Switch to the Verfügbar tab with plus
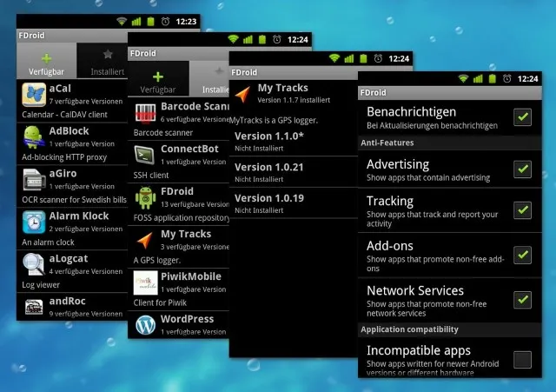The width and height of the screenshot is (556, 392). [46, 61]
